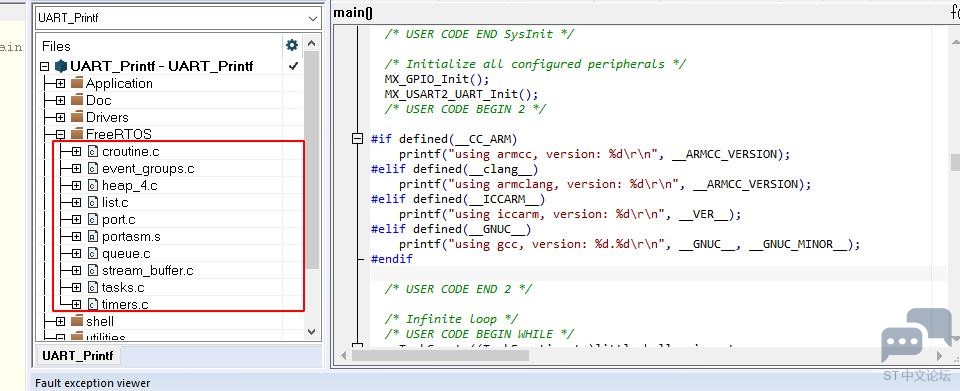Collapse the #if defined code fold
The width and height of the screenshot is (960, 391).
point(358,139)
